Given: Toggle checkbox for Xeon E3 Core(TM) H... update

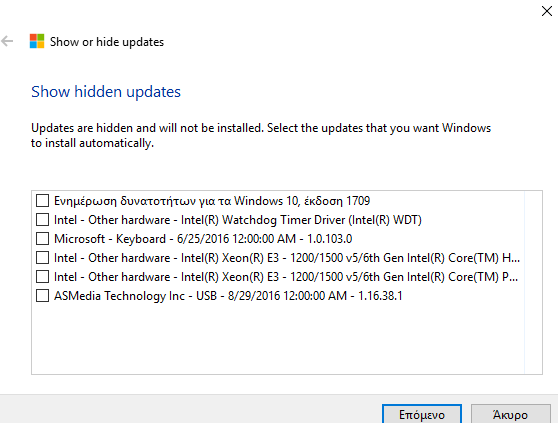Looking at the screenshot, I should pos(42,258).
